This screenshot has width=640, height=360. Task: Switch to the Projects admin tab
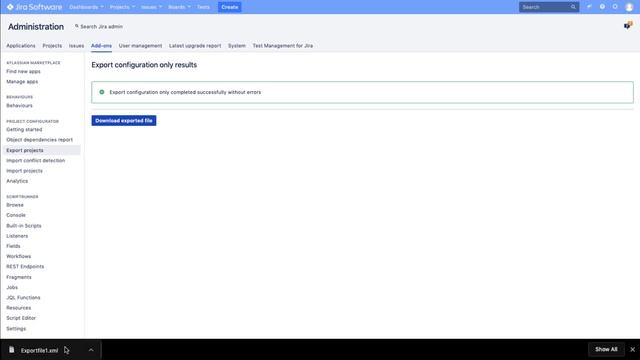click(52, 46)
